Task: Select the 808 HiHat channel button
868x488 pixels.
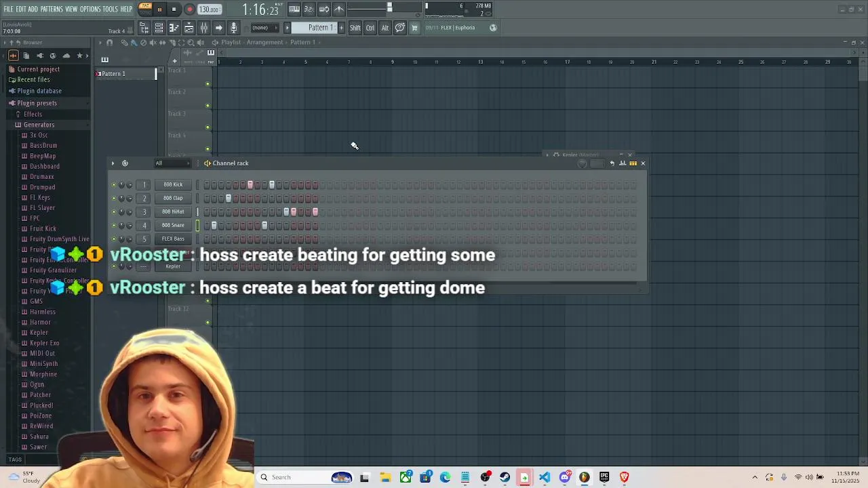Action: (173, 211)
